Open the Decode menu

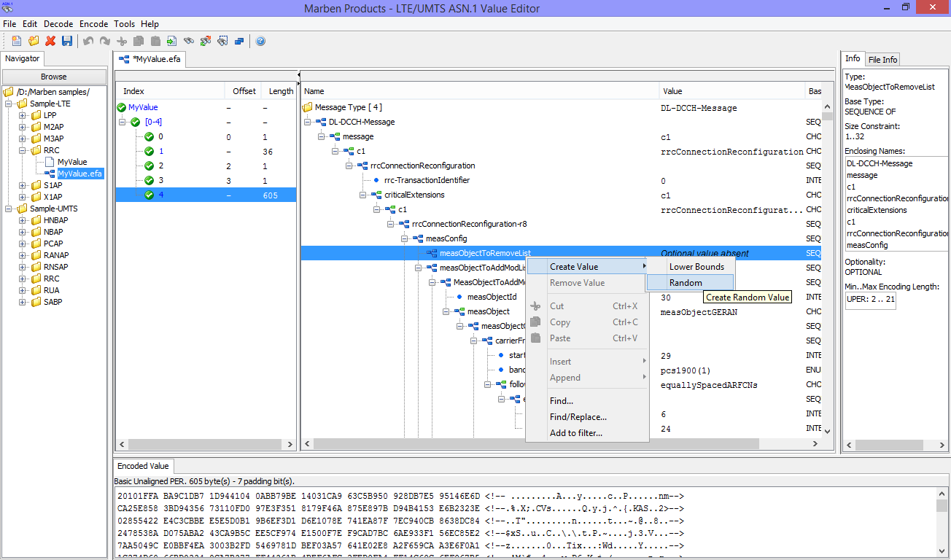(x=58, y=24)
